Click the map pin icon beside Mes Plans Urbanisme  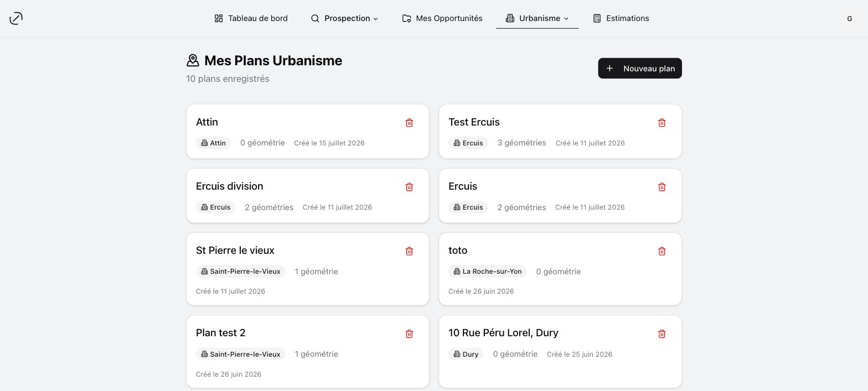193,60
